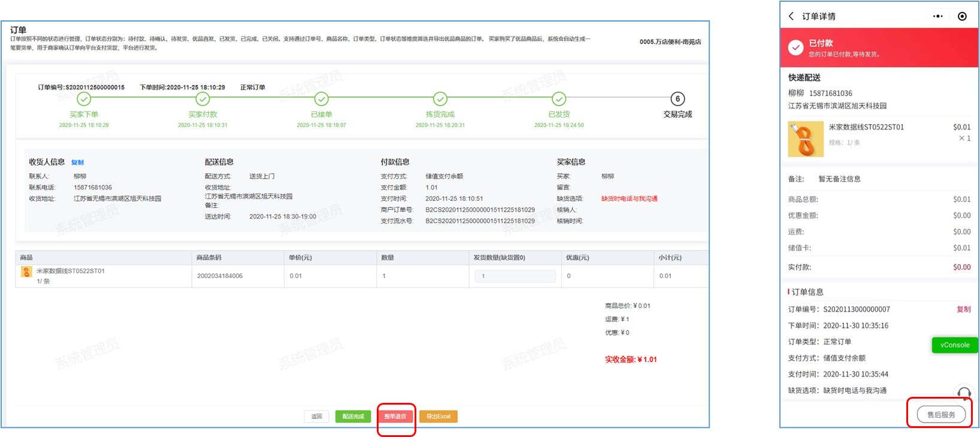
Task: Click the 支付金额 value 1.01
Action: pyautogui.click(x=431, y=188)
